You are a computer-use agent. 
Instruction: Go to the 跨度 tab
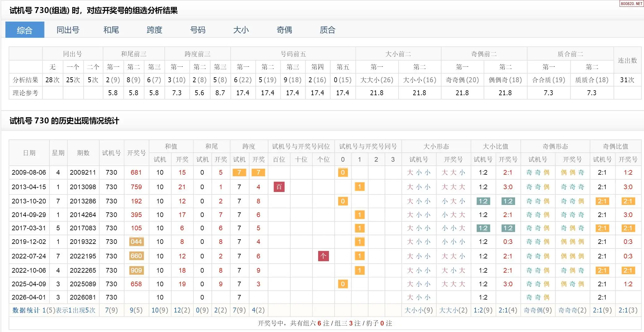coord(154,30)
